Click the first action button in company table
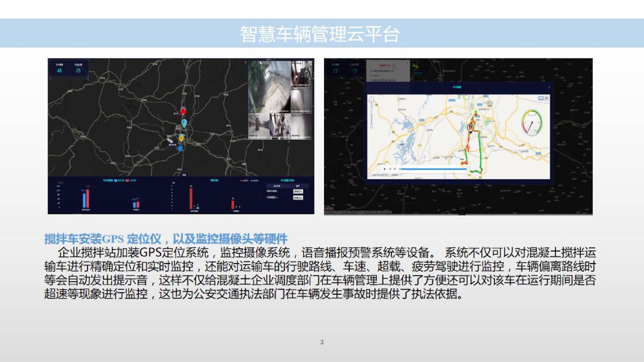The image size is (644, 362). [298, 192]
